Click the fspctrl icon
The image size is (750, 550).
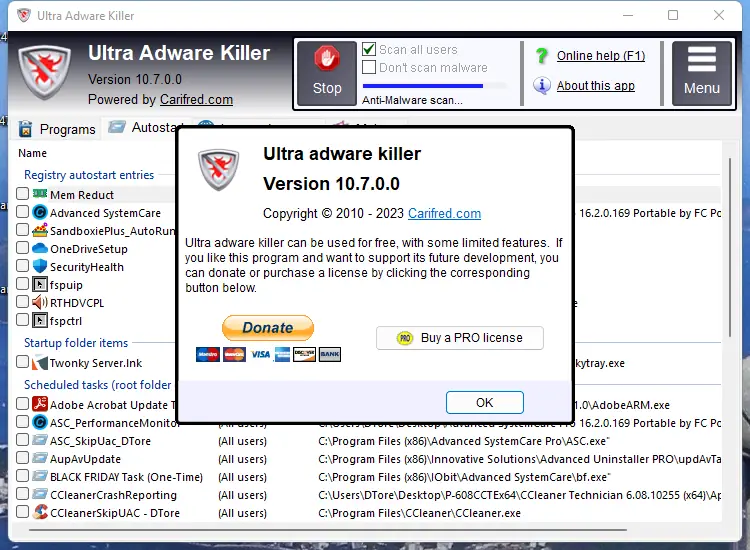click(x=40, y=320)
